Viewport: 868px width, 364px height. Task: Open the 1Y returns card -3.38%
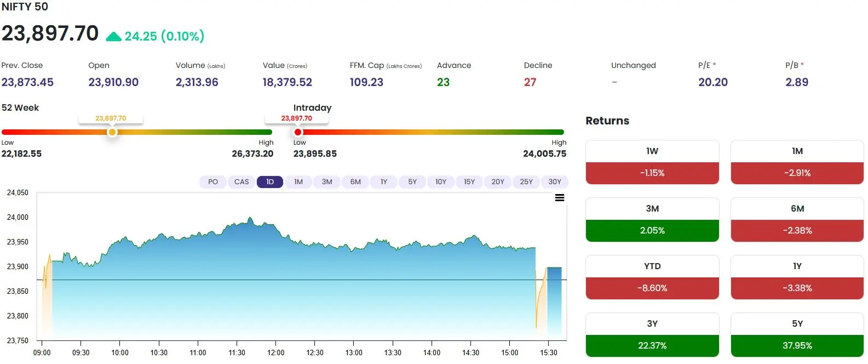[x=797, y=277]
